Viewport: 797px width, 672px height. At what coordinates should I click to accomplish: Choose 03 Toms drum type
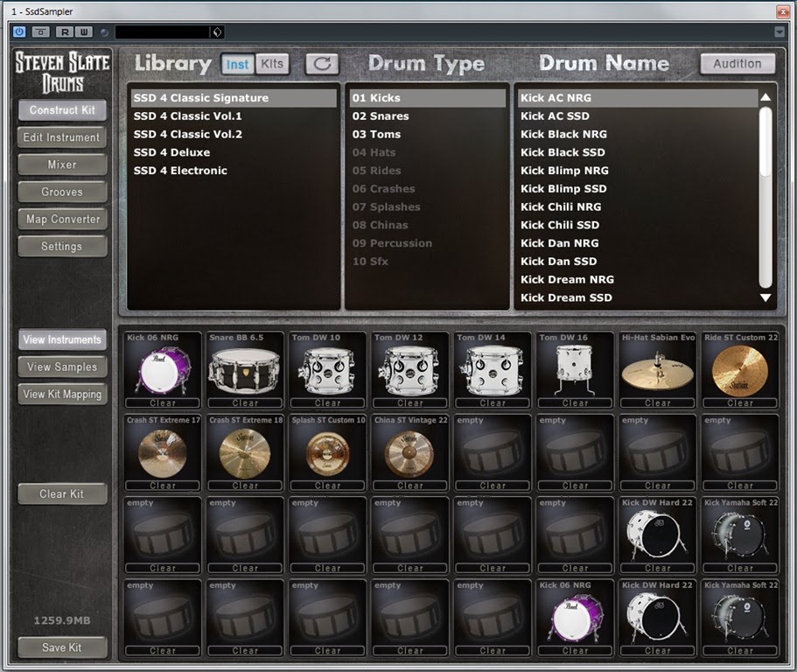pos(428,134)
